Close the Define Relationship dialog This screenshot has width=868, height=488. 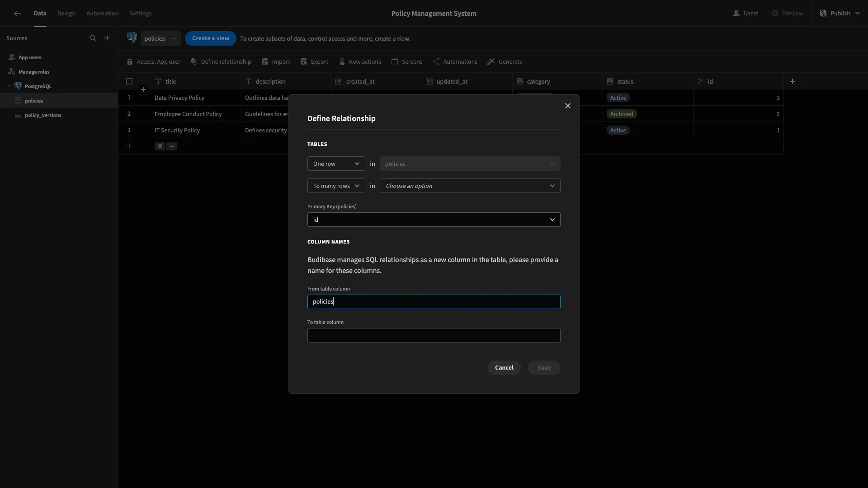[568, 106]
